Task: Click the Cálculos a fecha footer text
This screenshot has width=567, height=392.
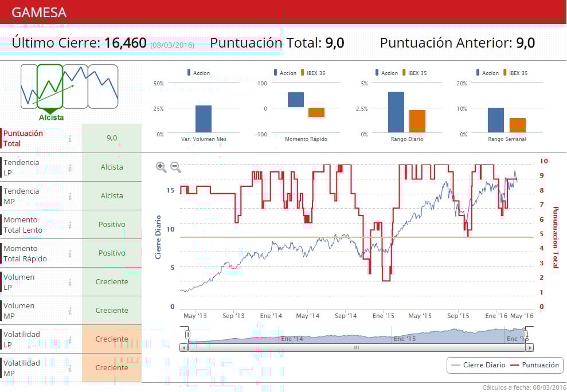Action: 524,387
